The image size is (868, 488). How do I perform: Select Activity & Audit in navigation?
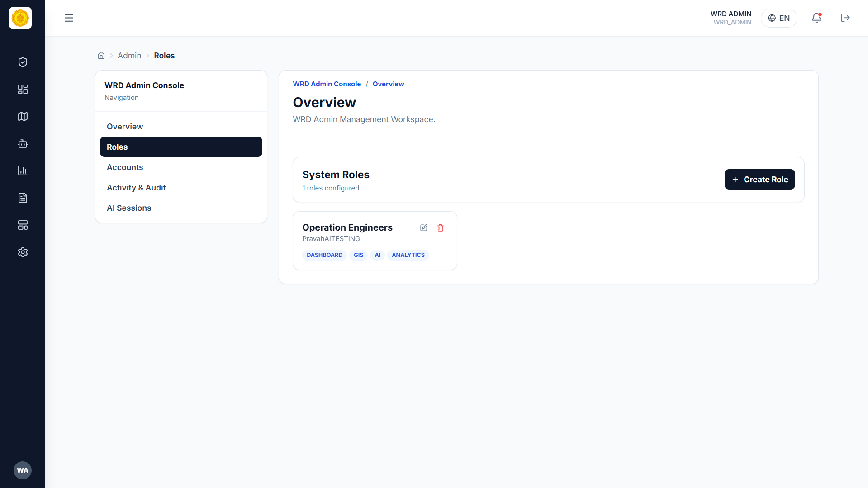136,188
